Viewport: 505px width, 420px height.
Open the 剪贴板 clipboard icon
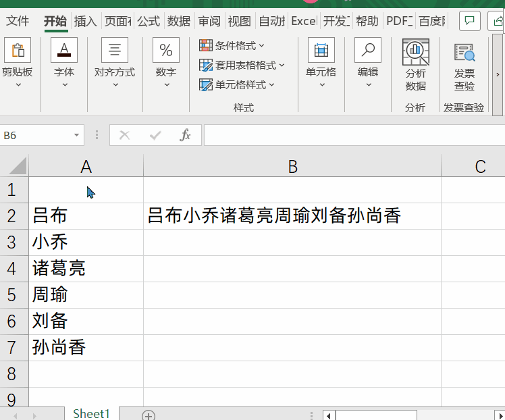pyautogui.click(x=18, y=50)
